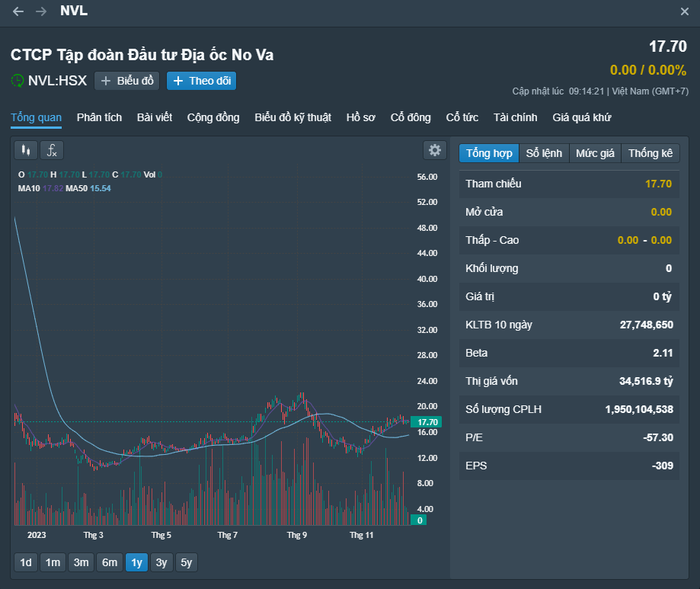Click the Beta value 2.11
Image resolution: width=700 pixels, height=589 pixels.
pos(663,353)
